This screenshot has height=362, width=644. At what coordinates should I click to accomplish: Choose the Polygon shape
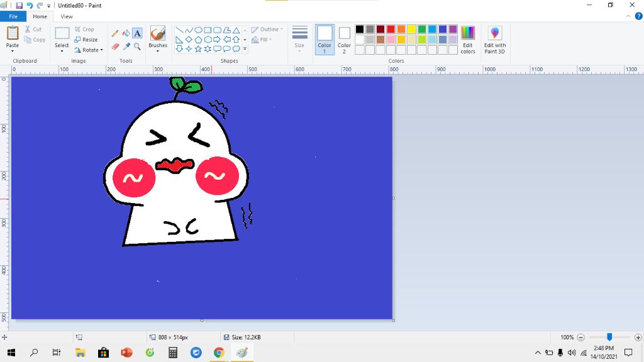point(226,30)
